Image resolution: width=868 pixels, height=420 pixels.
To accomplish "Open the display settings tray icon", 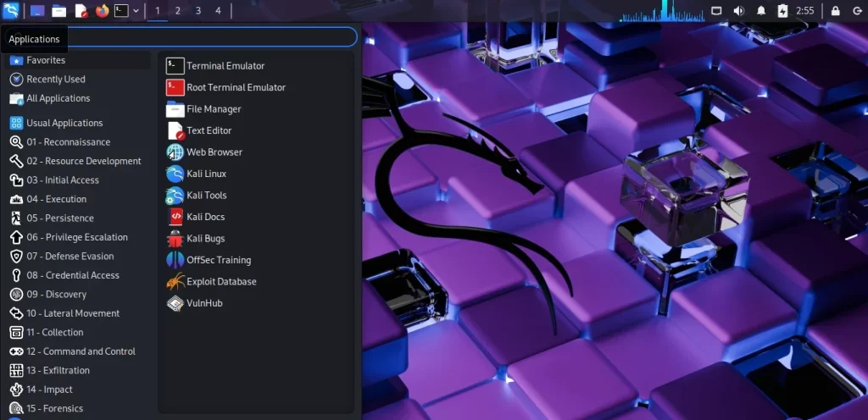I will click(716, 10).
